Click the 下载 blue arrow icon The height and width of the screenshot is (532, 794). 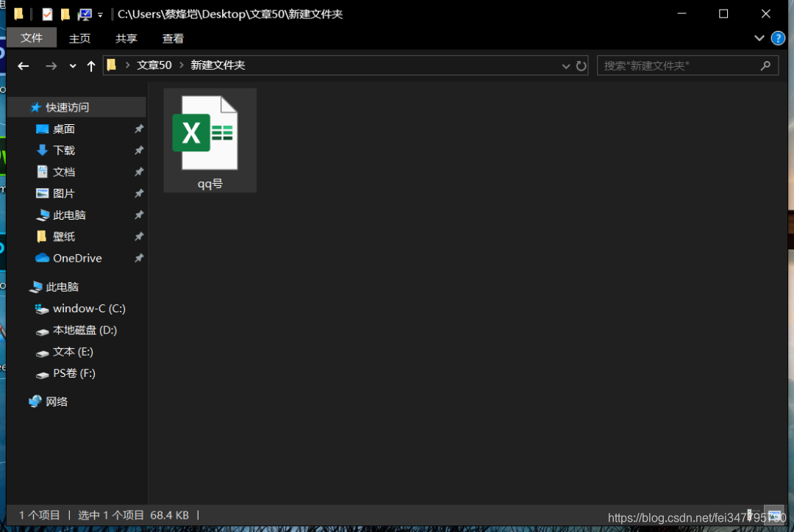tap(42, 150)
